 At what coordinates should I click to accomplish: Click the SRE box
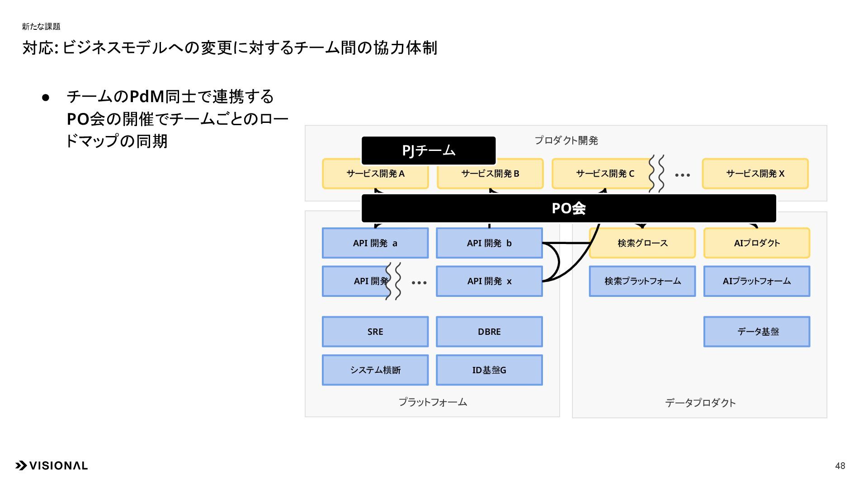point(375,332)
